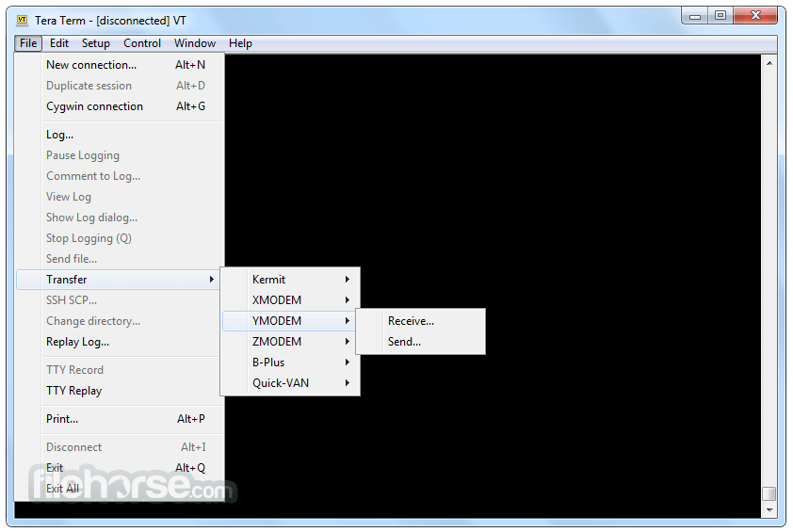Click the Duplicate session entry
The width and height of the screenshot is (793, 532).
click(x=120, y=86)
